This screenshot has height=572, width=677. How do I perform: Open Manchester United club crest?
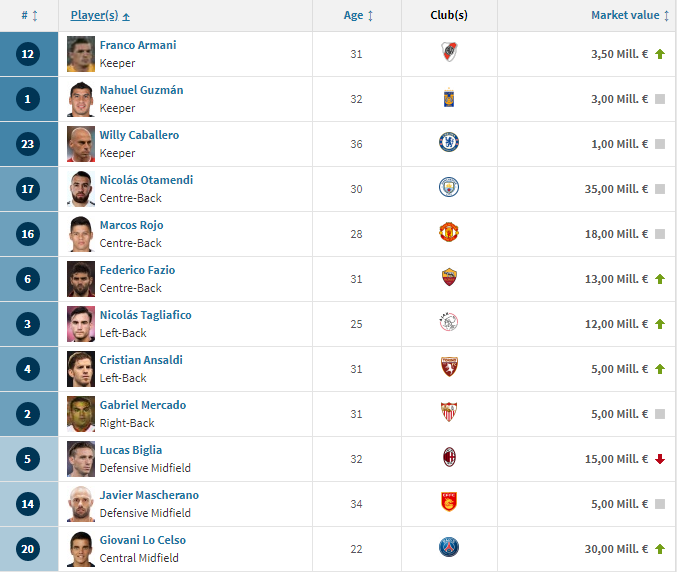click(449, 232)
